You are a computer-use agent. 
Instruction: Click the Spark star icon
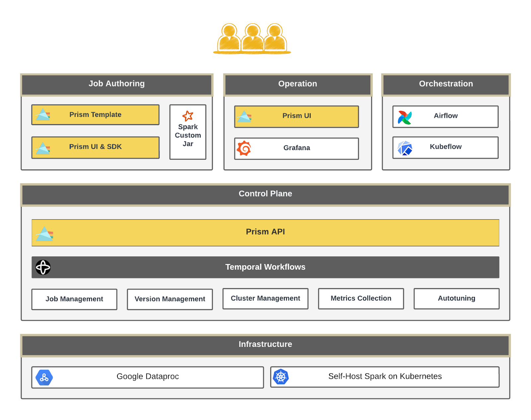point(188,116)
